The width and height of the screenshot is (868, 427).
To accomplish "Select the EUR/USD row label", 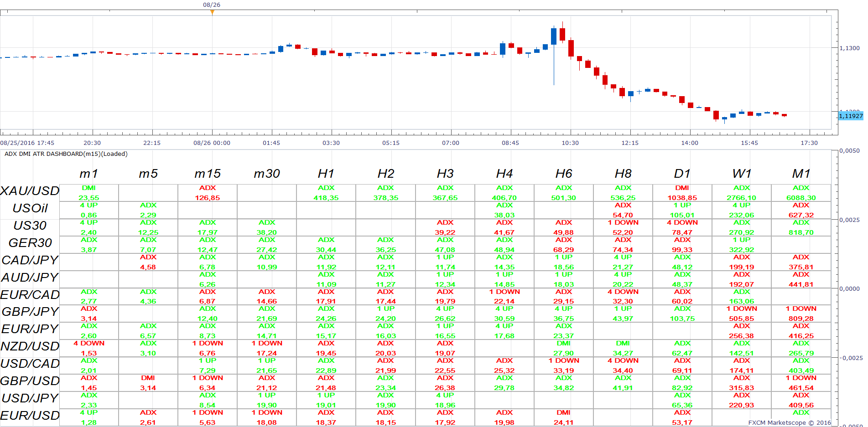I will point(30,416).
